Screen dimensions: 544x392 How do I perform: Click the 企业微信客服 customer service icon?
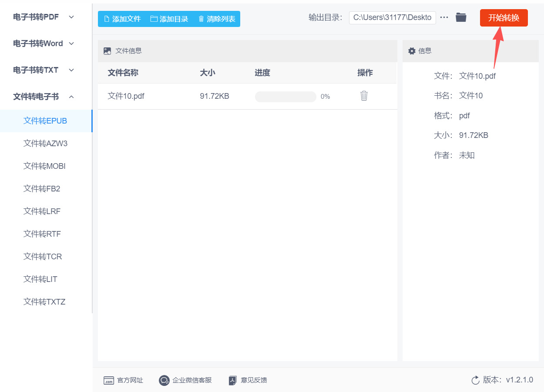pos(164,380)
